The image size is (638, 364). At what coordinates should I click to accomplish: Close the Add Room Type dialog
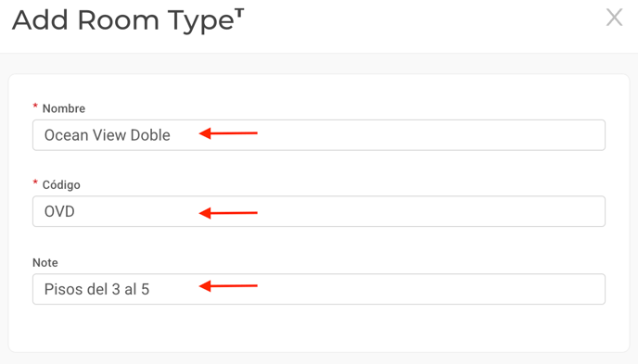point(614,18)
